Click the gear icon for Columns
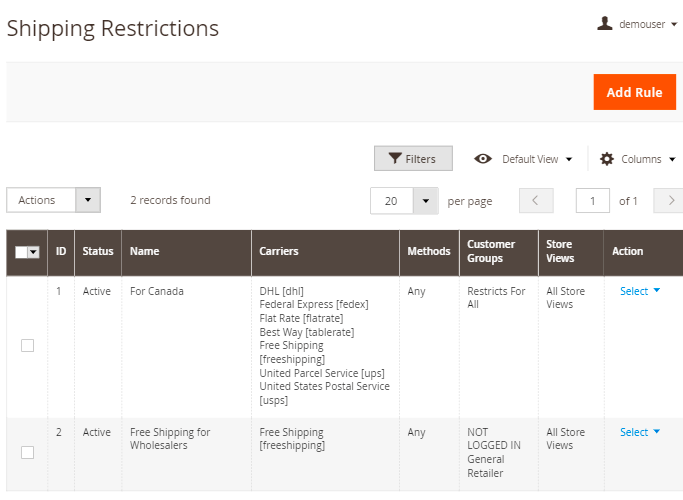The width and height of the screenshot is (683, 500). [x=607, y=159]
